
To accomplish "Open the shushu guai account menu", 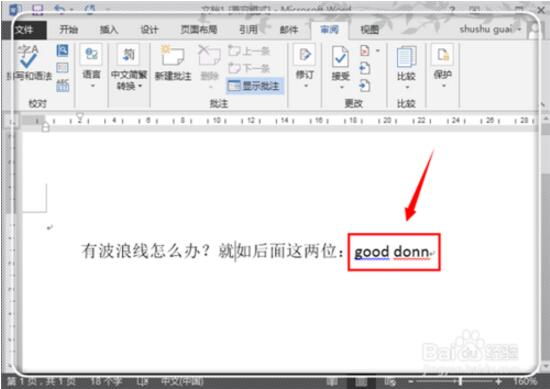I will point(490,29).
